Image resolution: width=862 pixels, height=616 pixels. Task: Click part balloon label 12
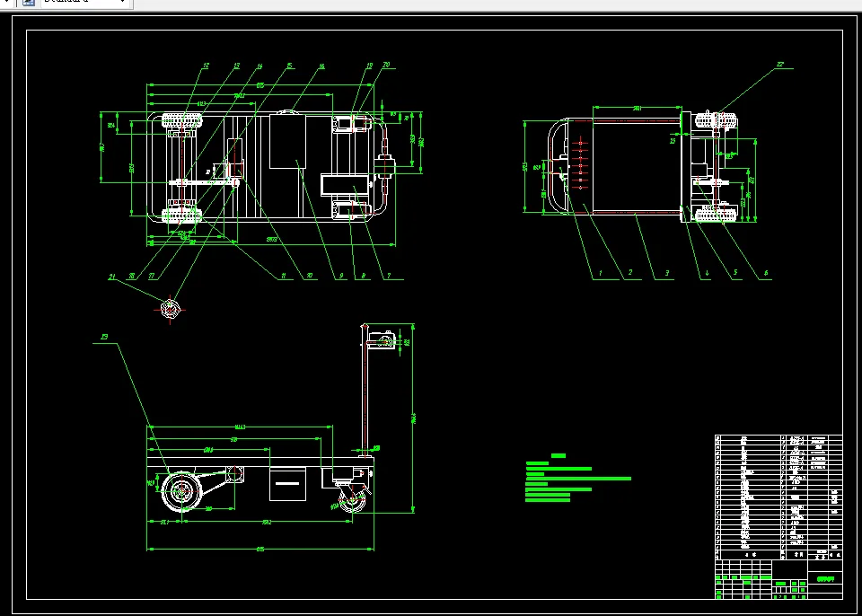[x=206, y=66]
